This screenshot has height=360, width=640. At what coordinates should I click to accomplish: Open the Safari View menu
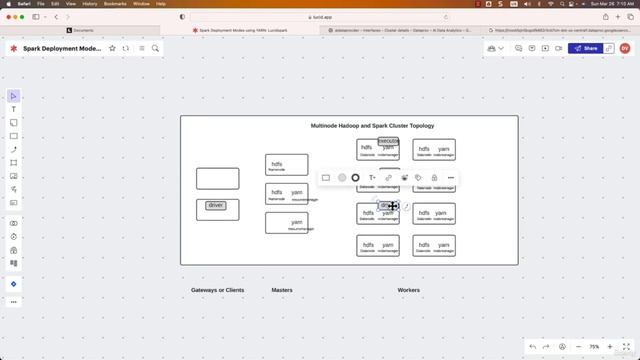[71, 4]
